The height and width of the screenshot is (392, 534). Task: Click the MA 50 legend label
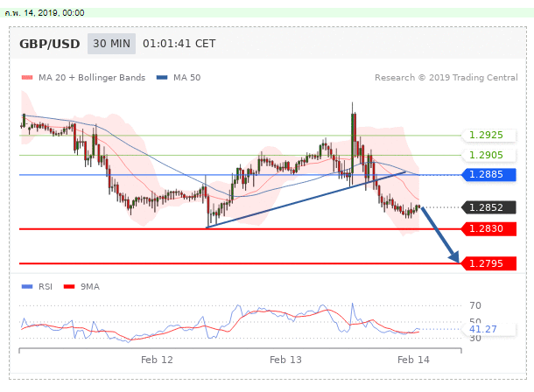coord(187,78)
